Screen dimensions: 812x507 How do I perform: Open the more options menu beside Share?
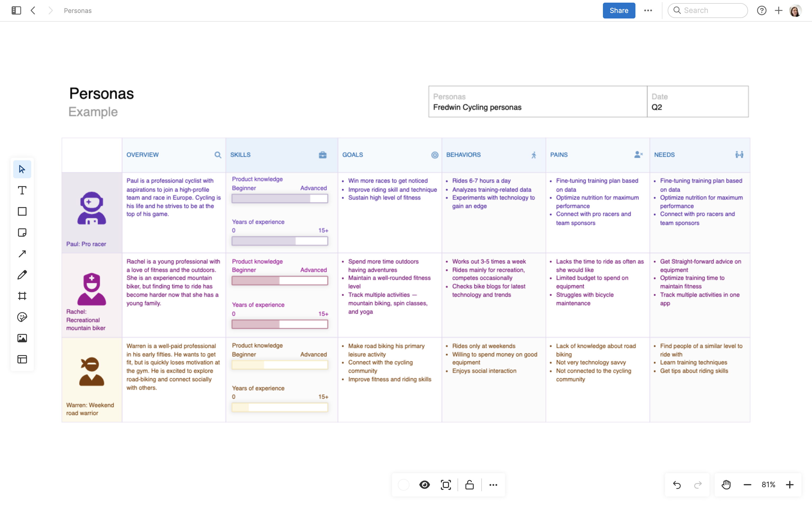pos(648,10)
